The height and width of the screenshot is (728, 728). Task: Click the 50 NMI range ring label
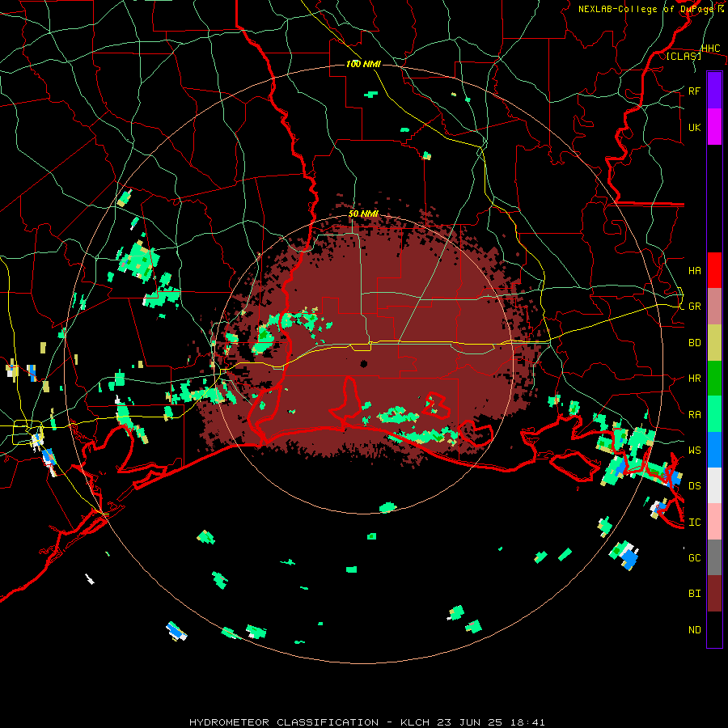point(363,214)
